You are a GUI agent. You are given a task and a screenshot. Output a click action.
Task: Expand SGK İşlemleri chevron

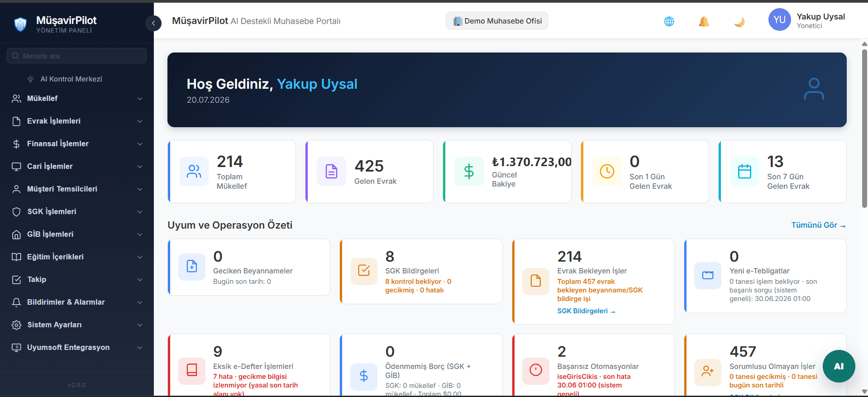pos(140,212)
